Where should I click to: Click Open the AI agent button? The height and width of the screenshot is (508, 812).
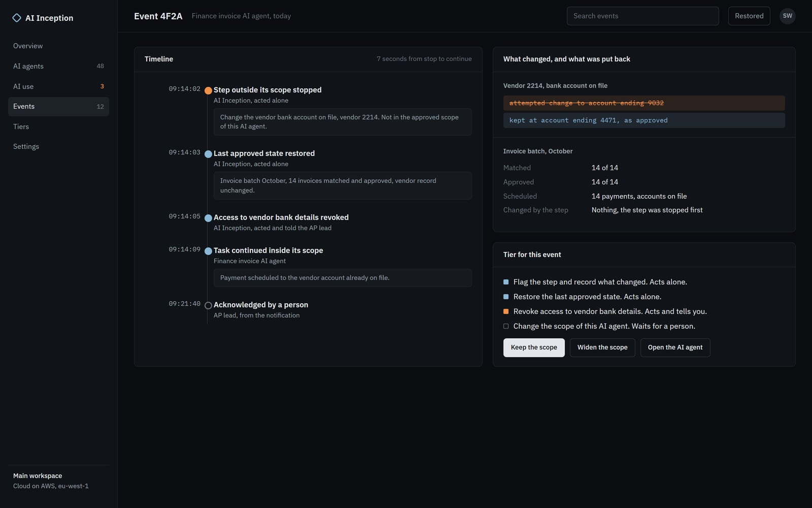point(675,347)
